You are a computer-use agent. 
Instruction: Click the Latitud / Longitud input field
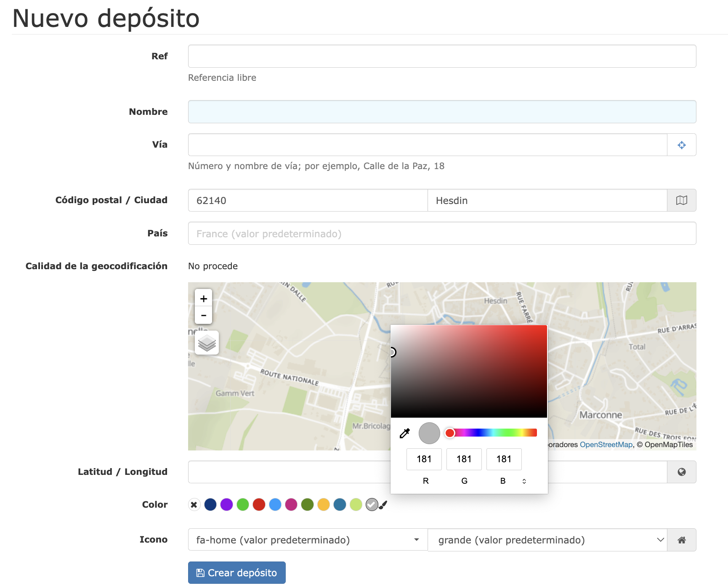[289, 472]
